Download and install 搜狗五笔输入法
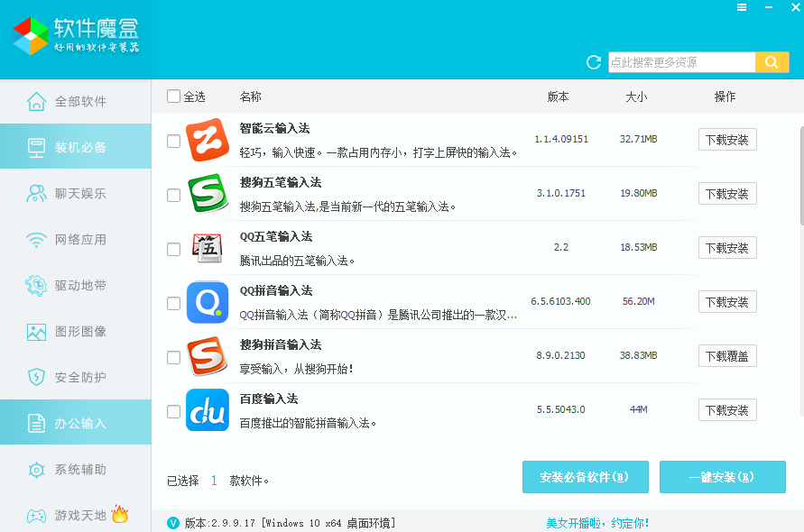 coord(727,194)
